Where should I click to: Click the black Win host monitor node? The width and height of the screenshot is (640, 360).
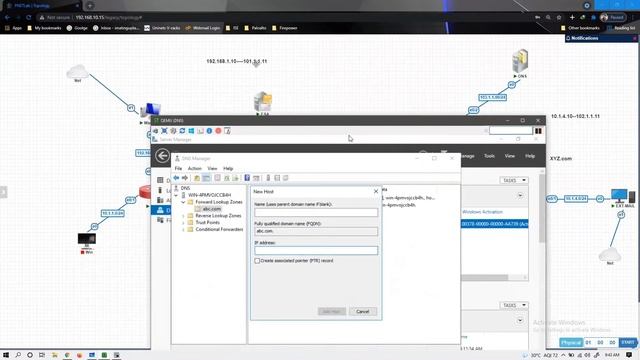coord(87,239)
